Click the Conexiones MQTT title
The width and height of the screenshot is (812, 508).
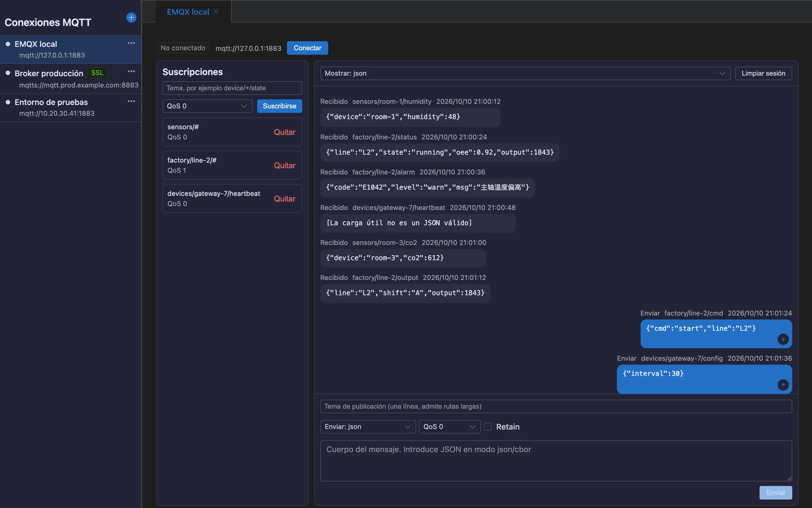click(48, 22)
